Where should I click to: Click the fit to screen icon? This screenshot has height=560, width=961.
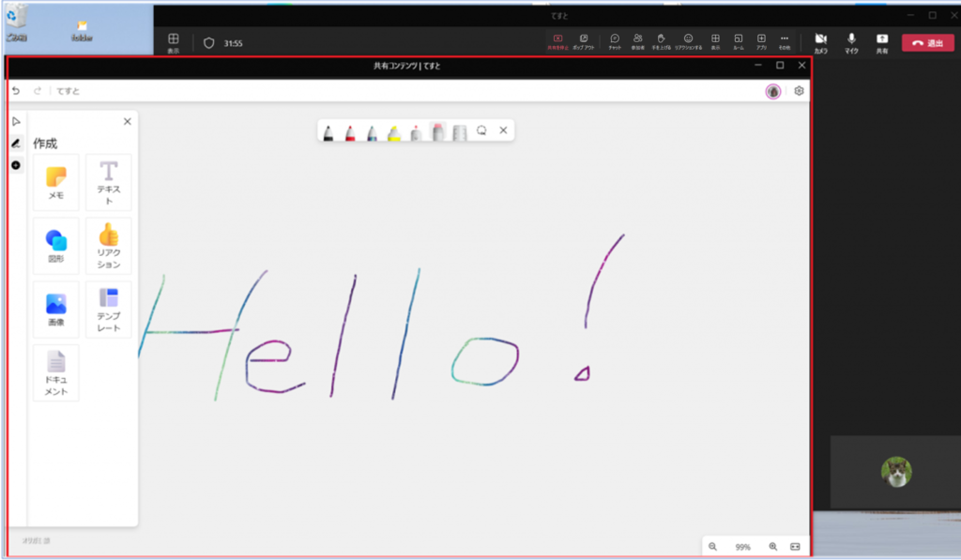click(x=795, y=547)
